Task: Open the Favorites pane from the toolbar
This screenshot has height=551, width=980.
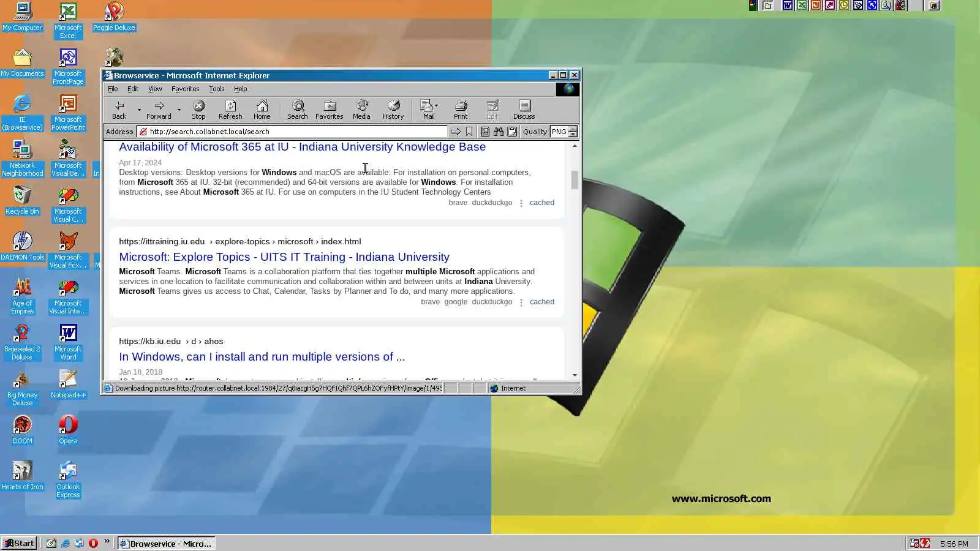Action: pyautogui.click(x=330, y=110)
